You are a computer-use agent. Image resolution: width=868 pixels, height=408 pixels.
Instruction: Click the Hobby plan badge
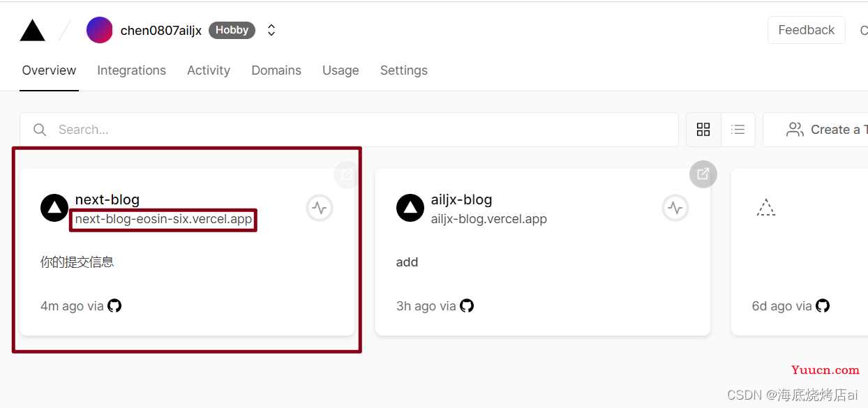(x=232, y=30)
